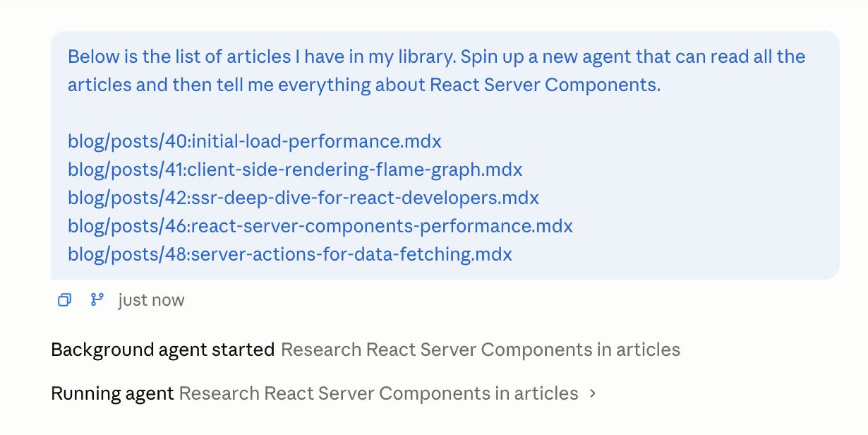Open the 40:initial-load-performance.mdx file path
The height and width of the screenshot is (435, 868).
[254, 141]
